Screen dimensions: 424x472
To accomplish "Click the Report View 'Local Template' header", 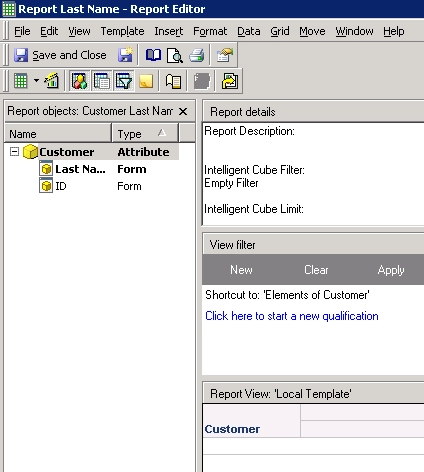I will [x=313, y=394].
